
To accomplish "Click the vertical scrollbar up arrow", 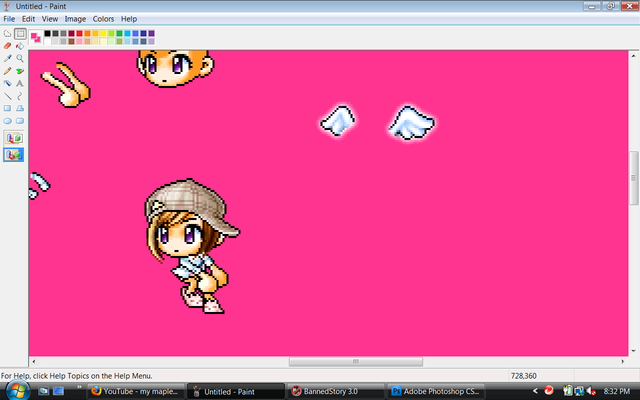I will click(633, 56).
